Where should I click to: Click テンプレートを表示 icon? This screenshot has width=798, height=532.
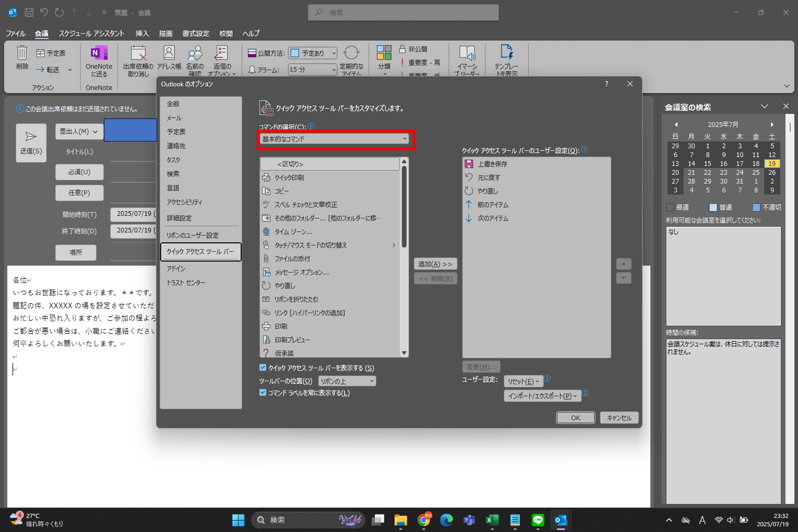click(507, 52)
